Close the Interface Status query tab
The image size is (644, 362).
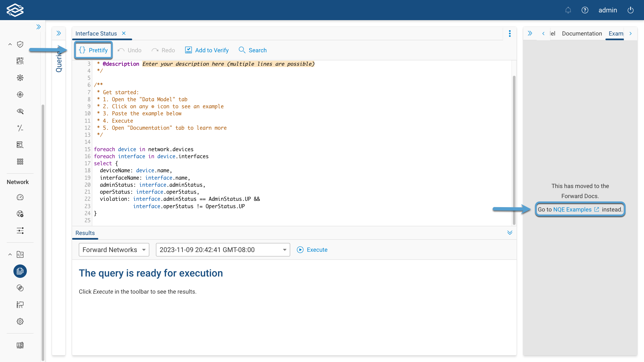(124, 34)
